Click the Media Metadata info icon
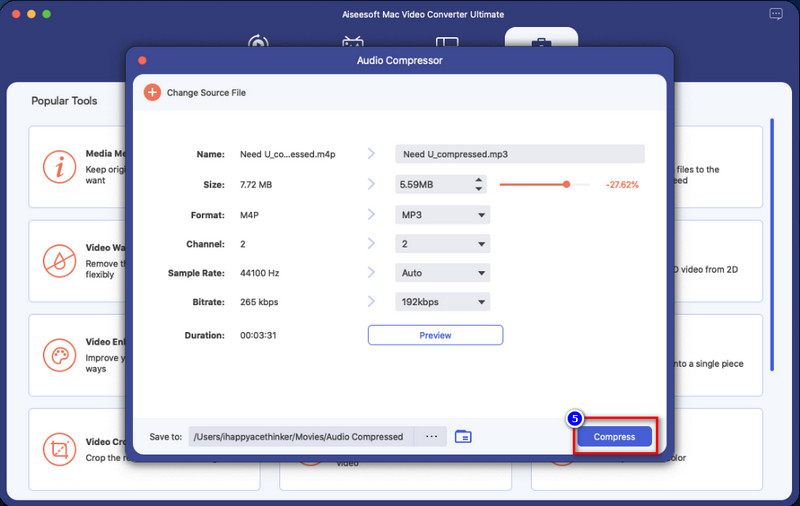This screenshot has width=800, height=506. click(60, 167)
